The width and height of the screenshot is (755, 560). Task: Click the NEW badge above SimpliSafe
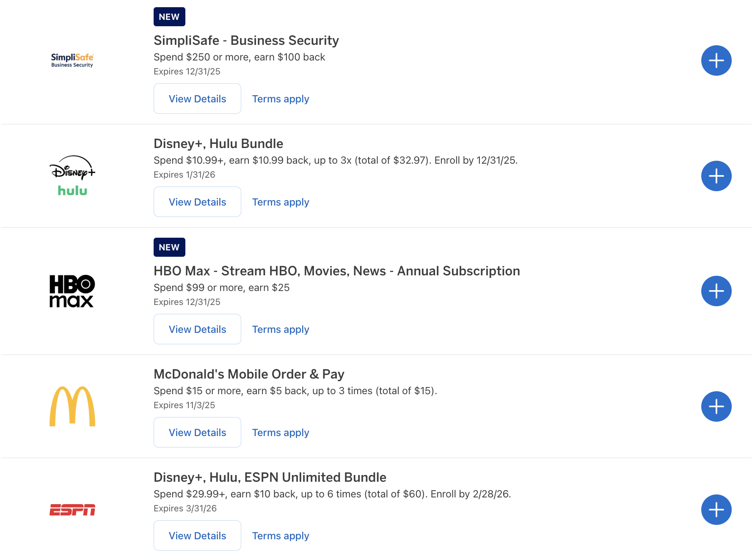tap(169, 17)
